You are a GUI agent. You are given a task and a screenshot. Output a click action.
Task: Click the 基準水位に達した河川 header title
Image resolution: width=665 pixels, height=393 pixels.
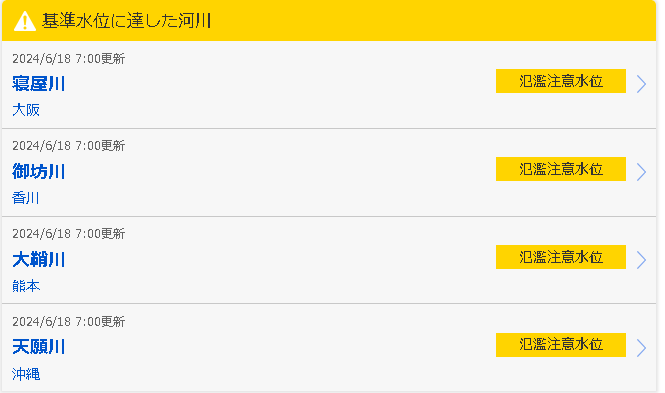tap(126, 21)
